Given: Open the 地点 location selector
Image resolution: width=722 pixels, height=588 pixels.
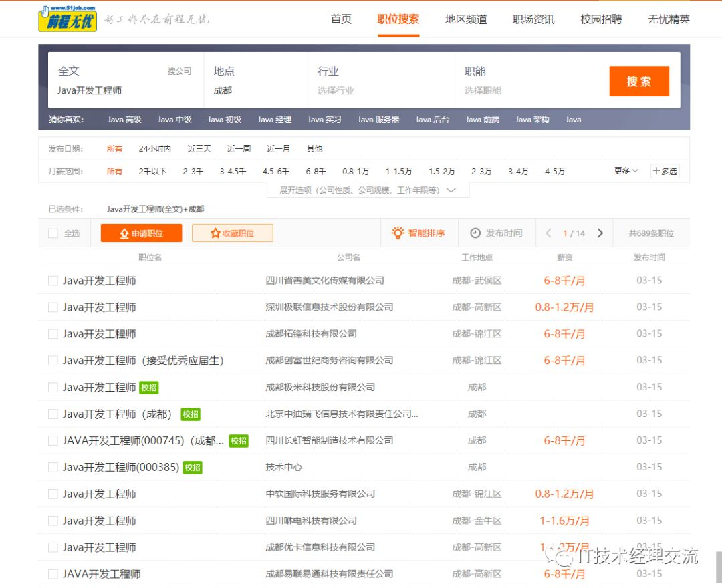Looking at the screenshot, I should [x=255, y=80].
